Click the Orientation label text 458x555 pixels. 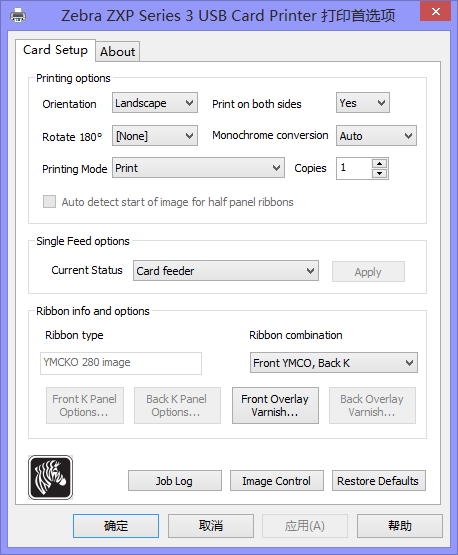69,104
